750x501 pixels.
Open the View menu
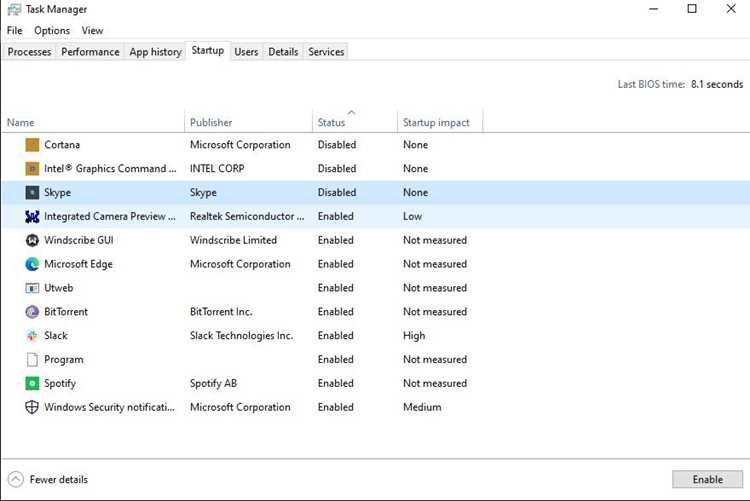[x=92, y=31]
